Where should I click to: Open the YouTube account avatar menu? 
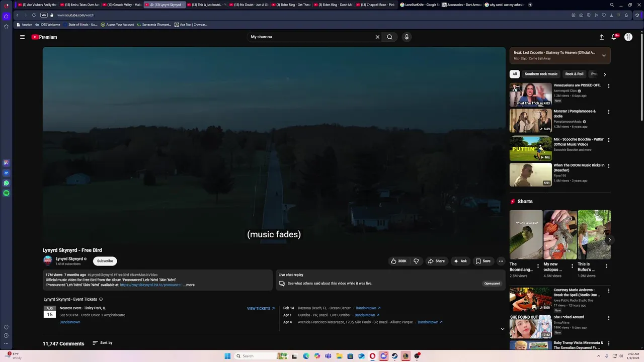pyautogui.click(x=628, y=37)
